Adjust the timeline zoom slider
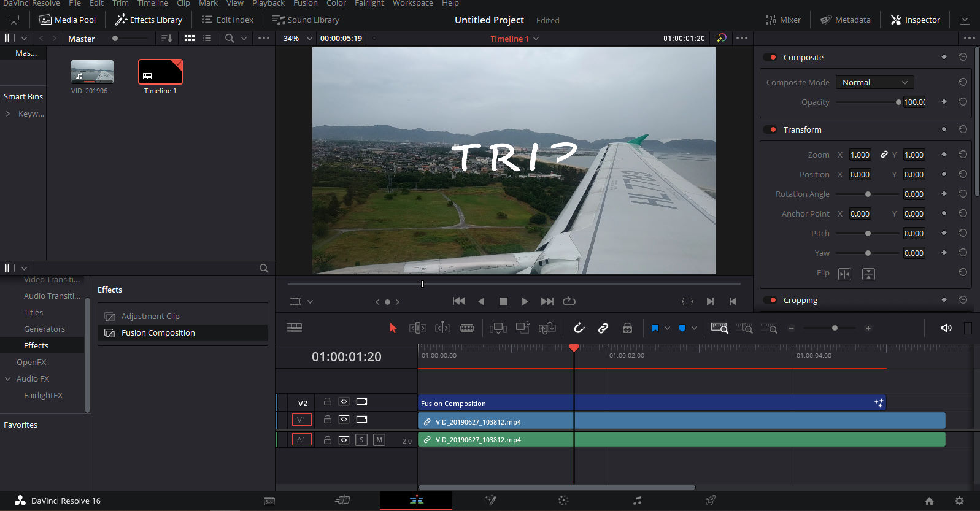980x511 pixels. tap(830, 328)
